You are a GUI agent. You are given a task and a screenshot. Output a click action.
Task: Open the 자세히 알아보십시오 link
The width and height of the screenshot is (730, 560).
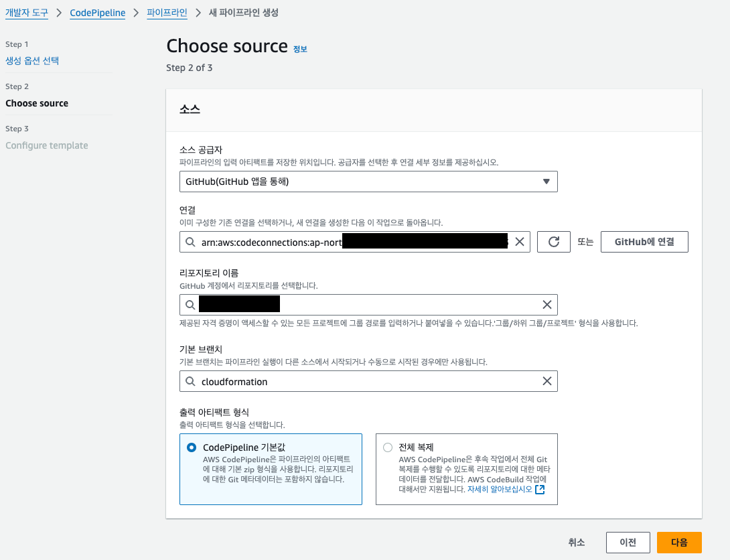tap(500, 489)
